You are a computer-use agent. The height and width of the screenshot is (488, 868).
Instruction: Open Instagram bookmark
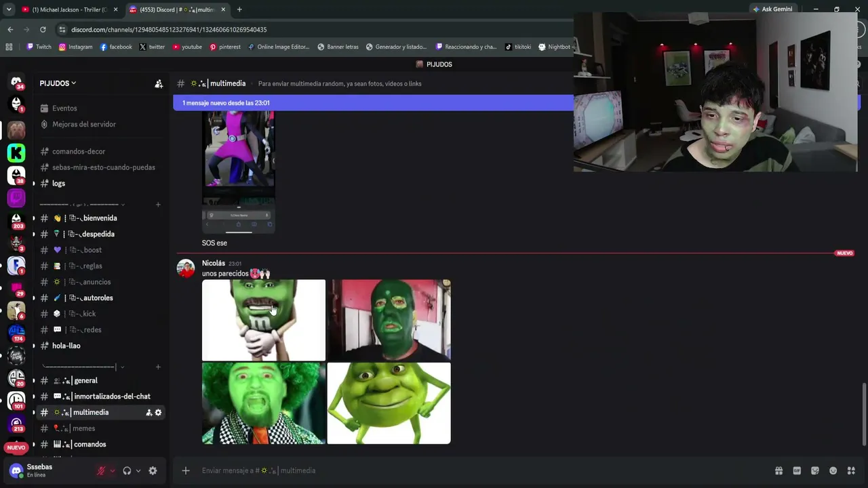pos(75,47)
